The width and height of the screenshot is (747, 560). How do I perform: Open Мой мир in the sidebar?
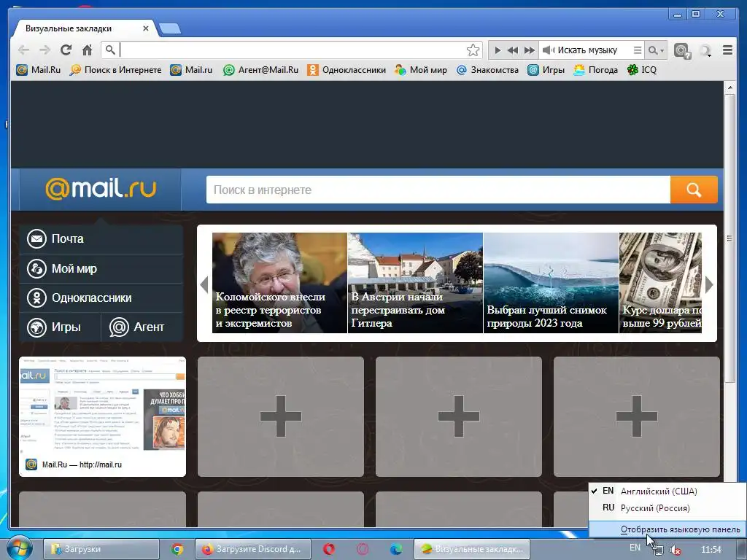pyautogui.click(x=101, y=268)
